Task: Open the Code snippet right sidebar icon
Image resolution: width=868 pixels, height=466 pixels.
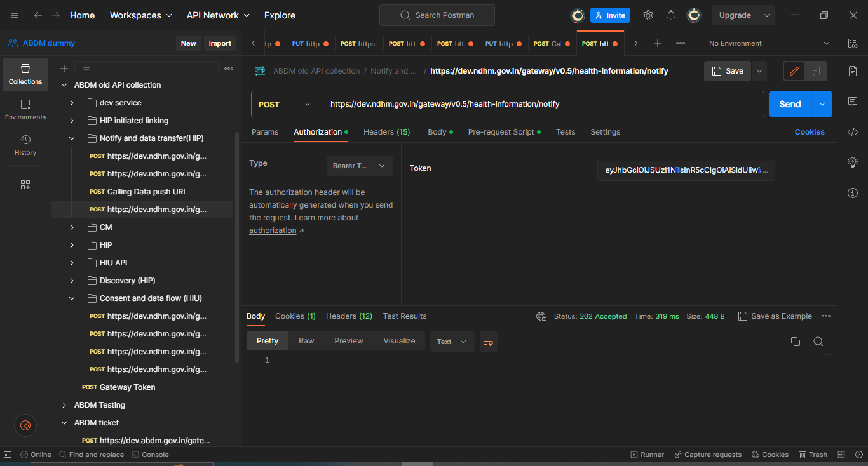Action: pos(853,132)
